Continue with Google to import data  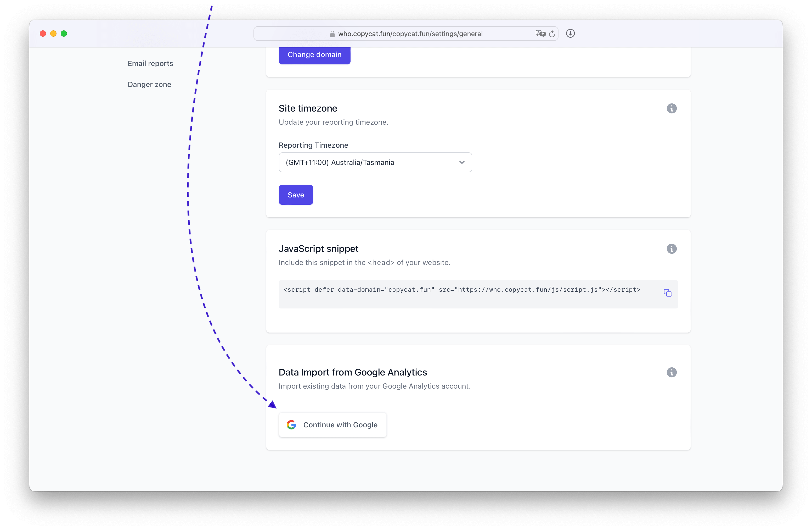pyautogui.click(x=333, y=425)
